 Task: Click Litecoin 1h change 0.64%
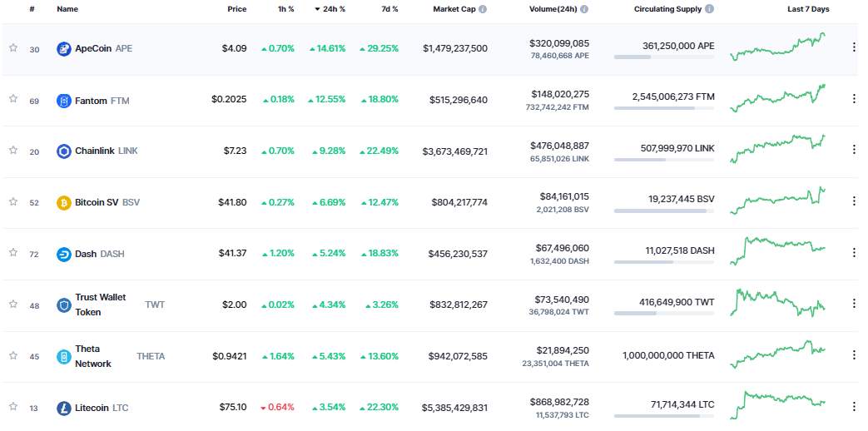coord(277,407)
